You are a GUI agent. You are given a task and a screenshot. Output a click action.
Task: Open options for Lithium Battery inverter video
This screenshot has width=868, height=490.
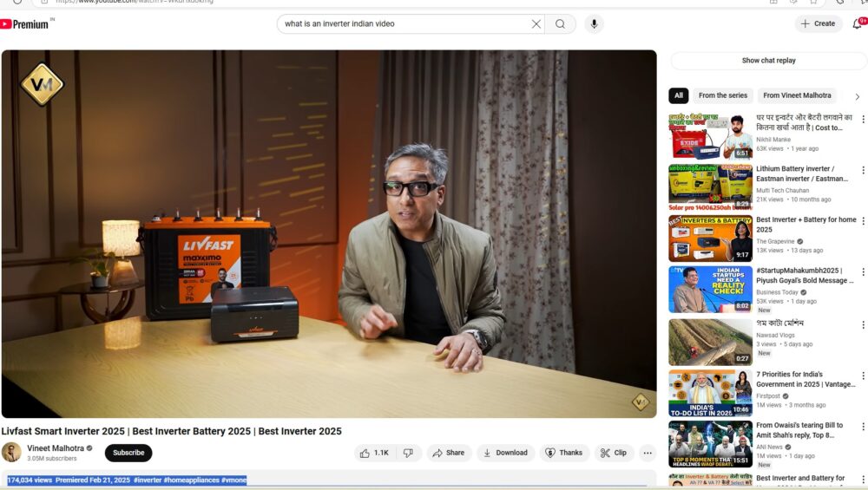(x=862, y=171)
